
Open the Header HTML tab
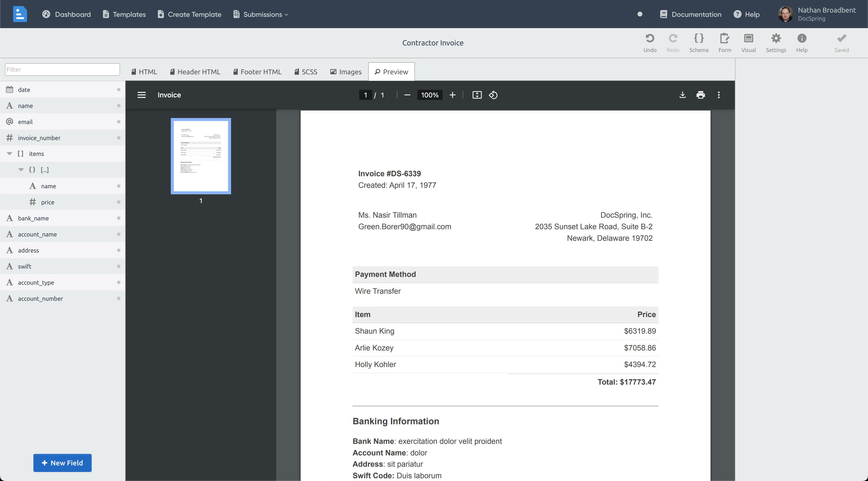195,72
